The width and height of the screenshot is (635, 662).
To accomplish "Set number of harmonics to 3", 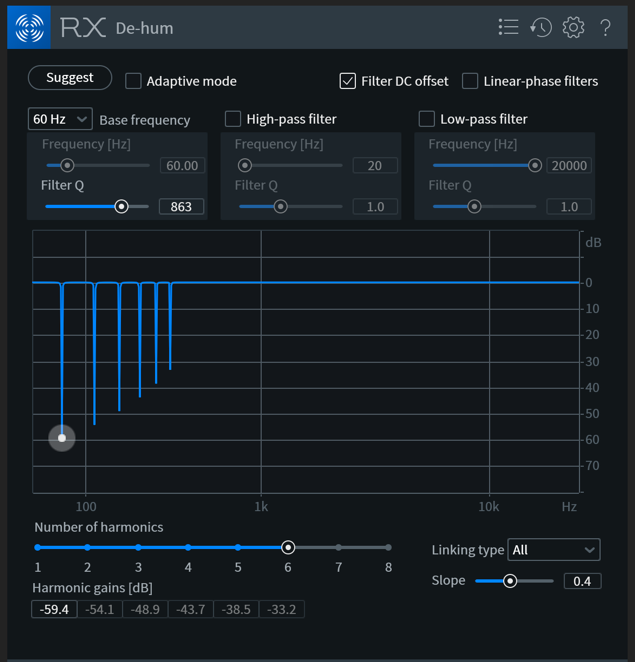I will coord(138,548).
